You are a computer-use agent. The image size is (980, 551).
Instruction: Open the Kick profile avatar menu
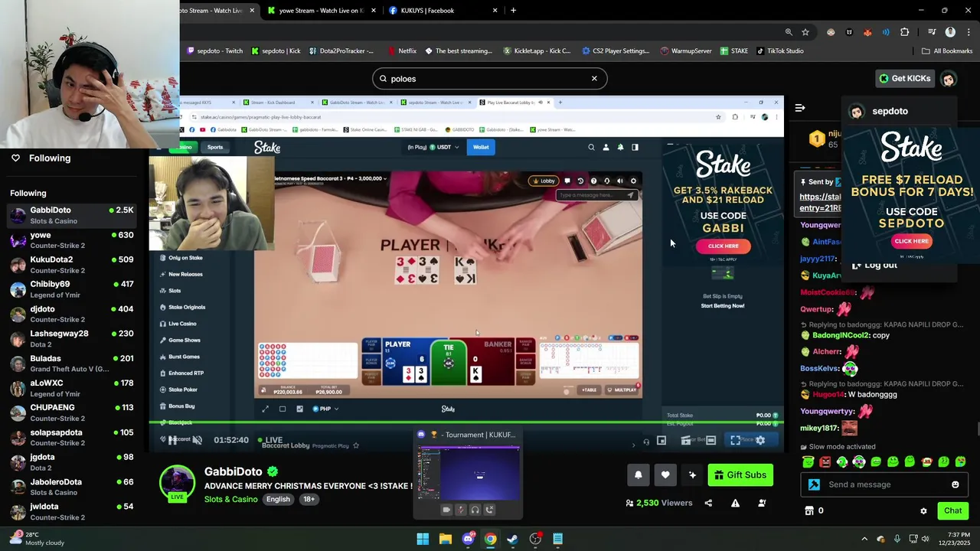tap(949, 78)
